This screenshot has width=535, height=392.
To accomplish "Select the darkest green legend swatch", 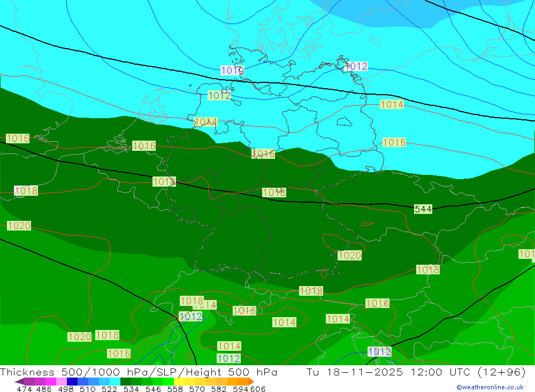I will pyautogui.click(x=126, y=381).
